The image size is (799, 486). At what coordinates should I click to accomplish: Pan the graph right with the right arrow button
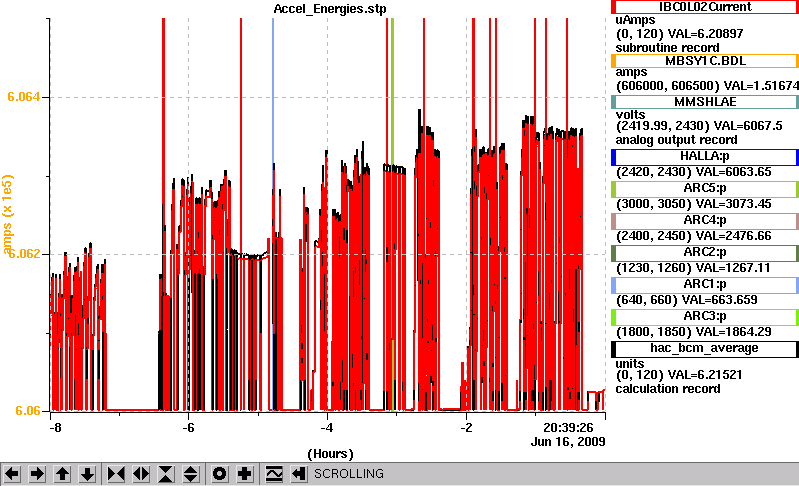37,474
